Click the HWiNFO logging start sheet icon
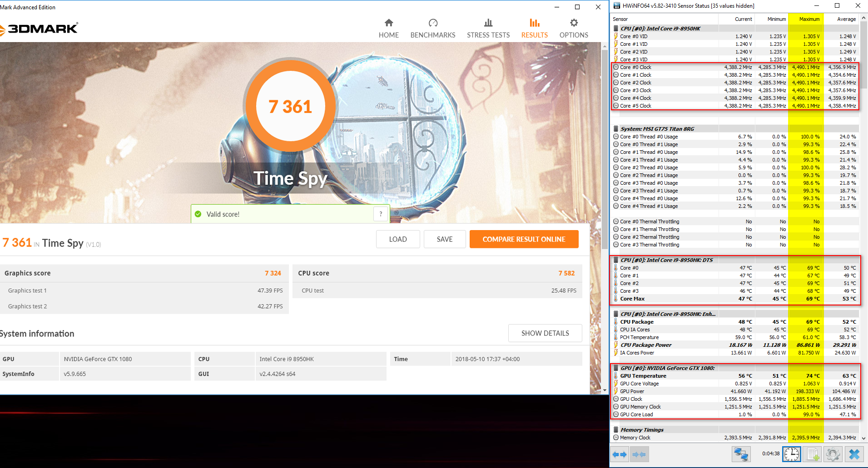The height and width of the screenshot is (468, 868). (812, 454)
